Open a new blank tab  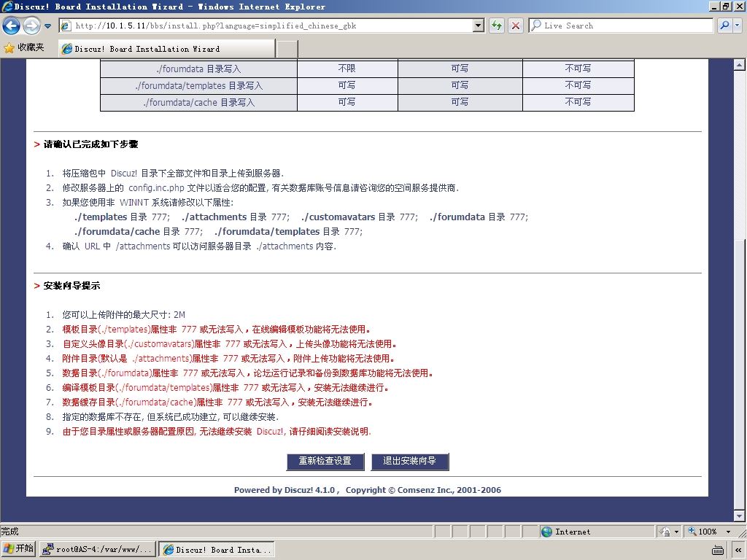(x=287, y=49)
